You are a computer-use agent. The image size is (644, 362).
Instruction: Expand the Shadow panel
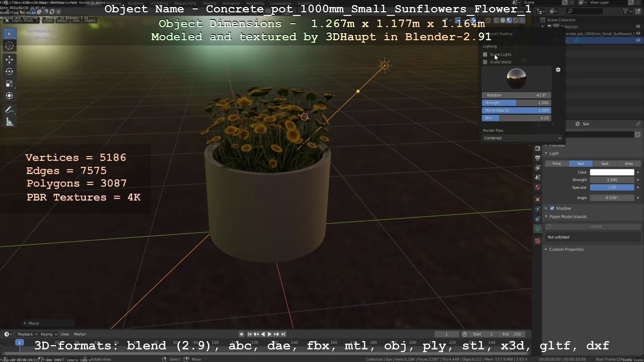click(x=546, y=208)
